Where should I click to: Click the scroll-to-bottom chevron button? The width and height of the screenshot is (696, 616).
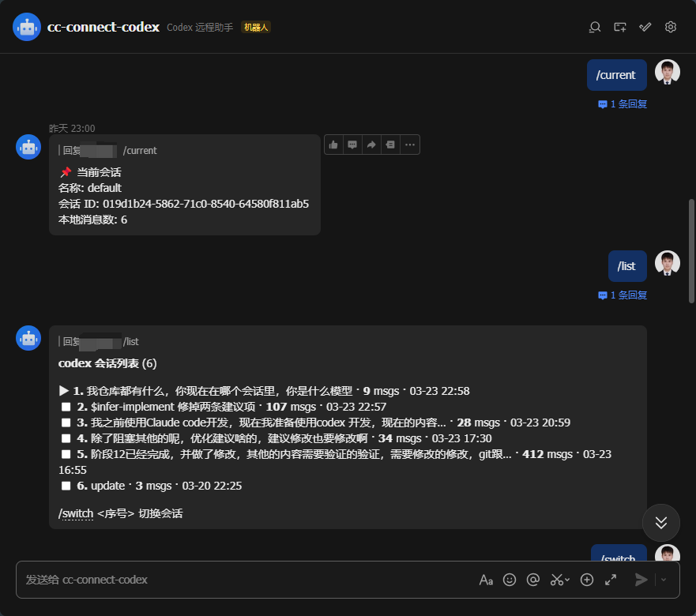[x=660, y=523]
